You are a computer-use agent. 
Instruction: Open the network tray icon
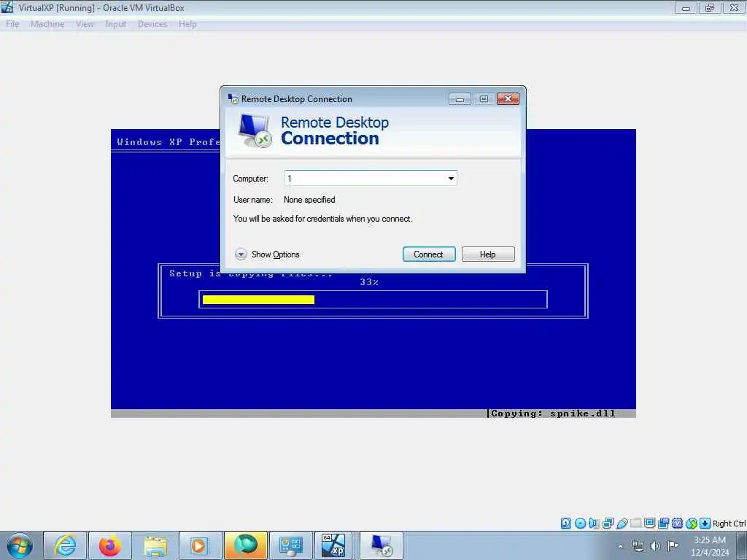click(x=638, y=546)
